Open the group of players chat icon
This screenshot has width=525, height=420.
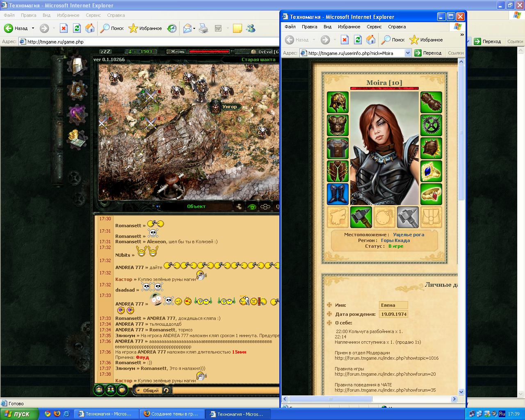[x=99, y=390]
